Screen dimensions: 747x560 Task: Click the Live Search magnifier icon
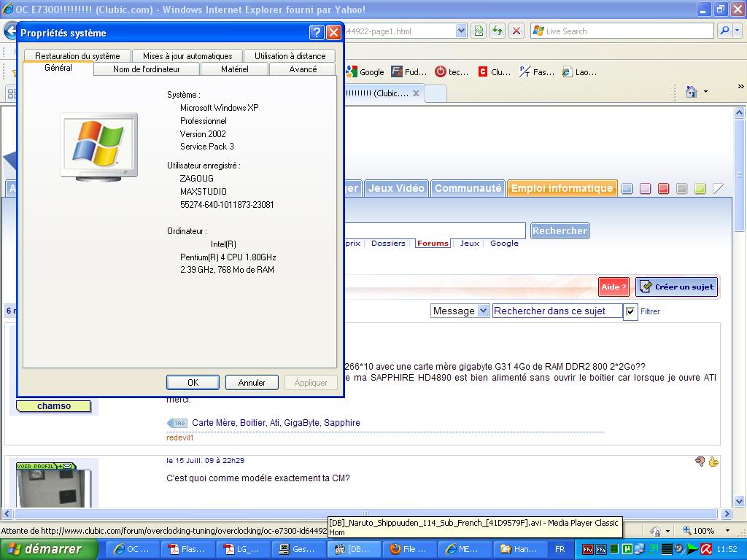tap(724, 31)
